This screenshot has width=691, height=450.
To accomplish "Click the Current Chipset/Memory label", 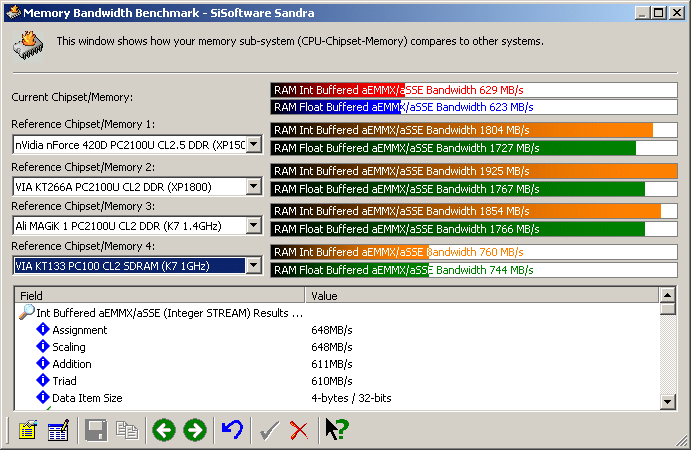I will (x=72, y=97).
